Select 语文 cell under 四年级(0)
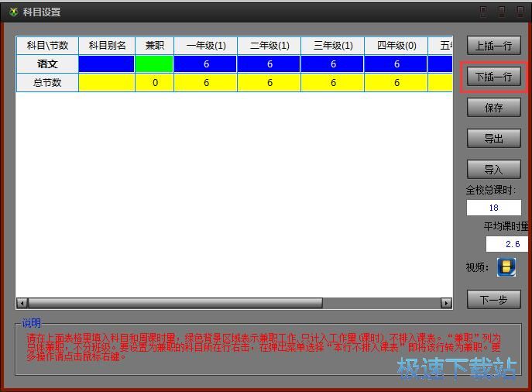The width and height of the screenshot is (532, 392). (x=396, y=64)
